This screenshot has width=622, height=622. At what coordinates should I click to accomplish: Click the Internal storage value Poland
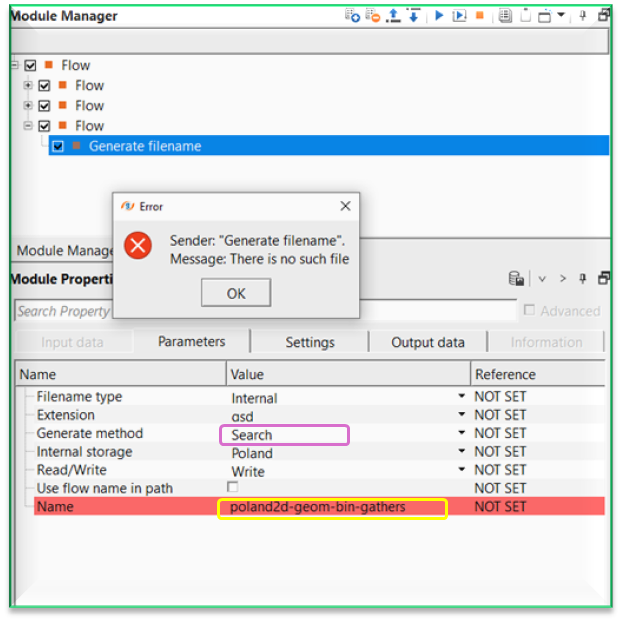(252, 453)
